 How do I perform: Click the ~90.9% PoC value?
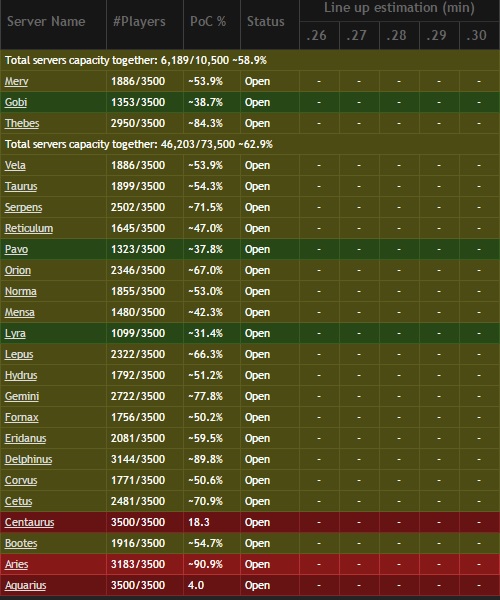tap(205, 564)
